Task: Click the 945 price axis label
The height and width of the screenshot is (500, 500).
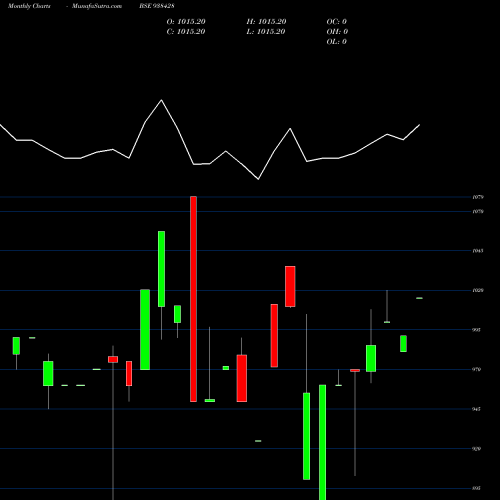Action: pos(476,409)
